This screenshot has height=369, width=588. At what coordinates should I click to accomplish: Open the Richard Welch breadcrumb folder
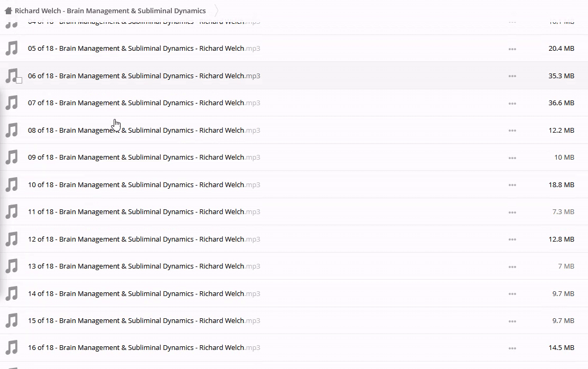110,11
